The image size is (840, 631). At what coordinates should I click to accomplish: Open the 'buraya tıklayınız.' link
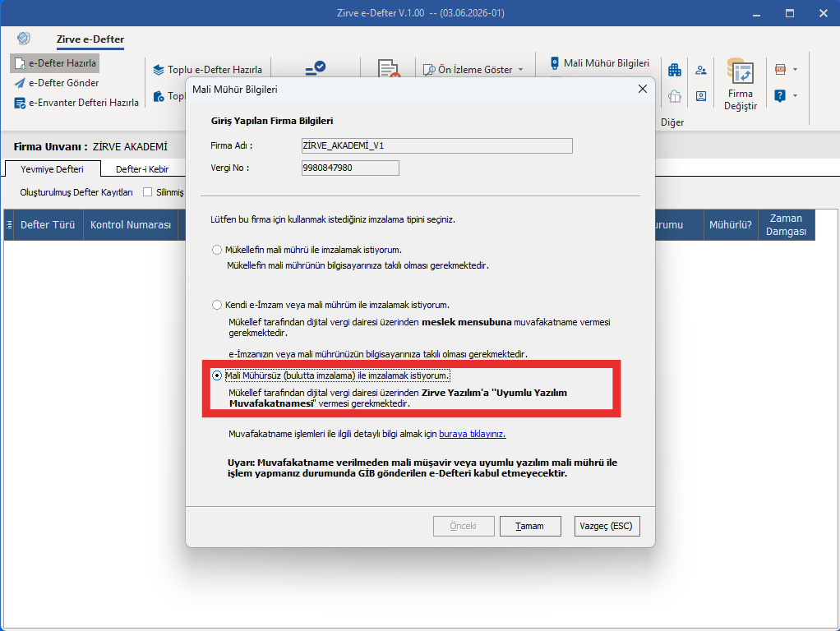coord(473,435)
